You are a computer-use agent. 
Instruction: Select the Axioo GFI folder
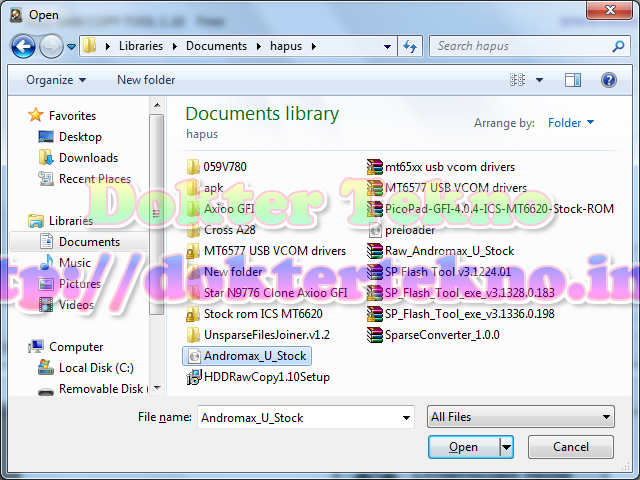[220, 209]
